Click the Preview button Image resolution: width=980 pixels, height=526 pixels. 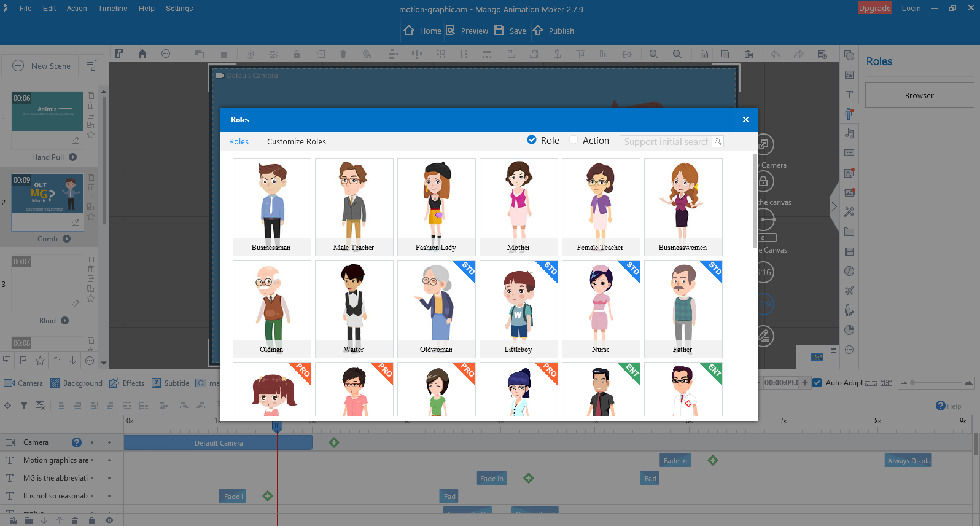467,31
